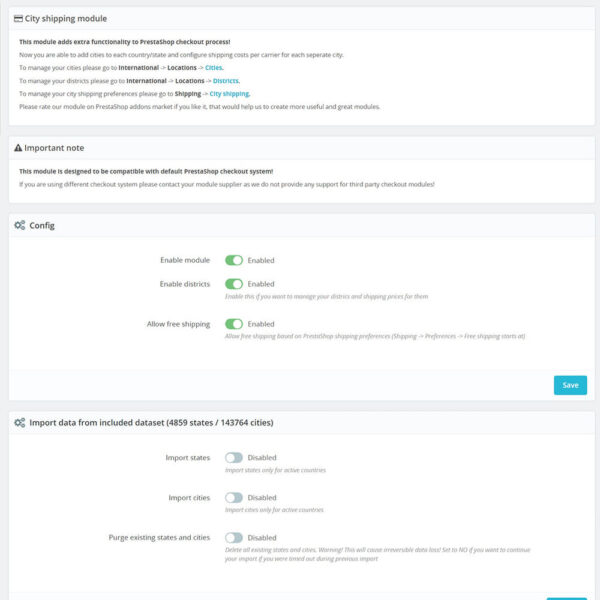600x600 pixels.
Task: Click the gears icon beside Import data heading
Action: pyautogui.click(x=19, y=423)
